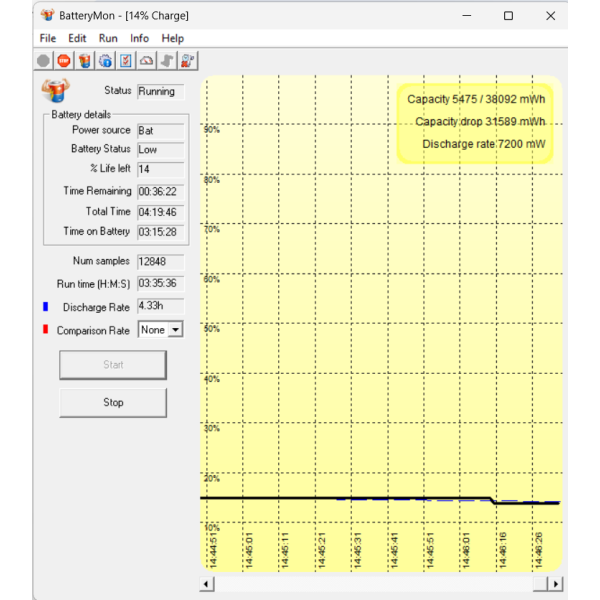This screenshot has height=600, width=600.
Task: Click the Power source field showing Bat
Action: (x=161, y=131)
